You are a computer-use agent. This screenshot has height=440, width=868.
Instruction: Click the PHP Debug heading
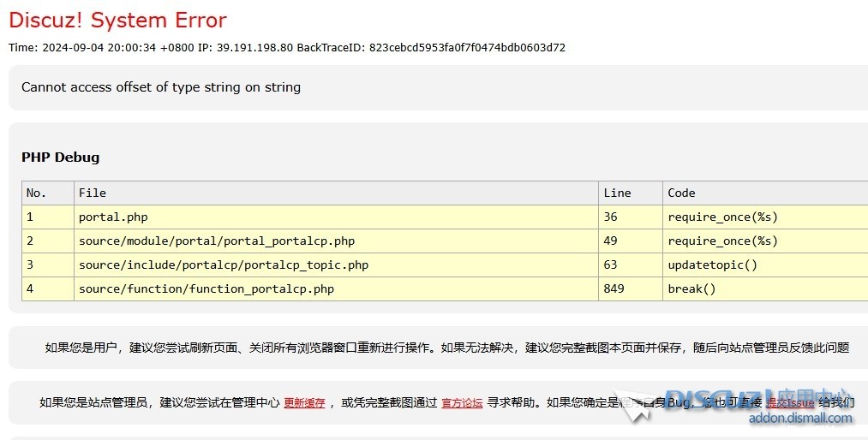60,158
